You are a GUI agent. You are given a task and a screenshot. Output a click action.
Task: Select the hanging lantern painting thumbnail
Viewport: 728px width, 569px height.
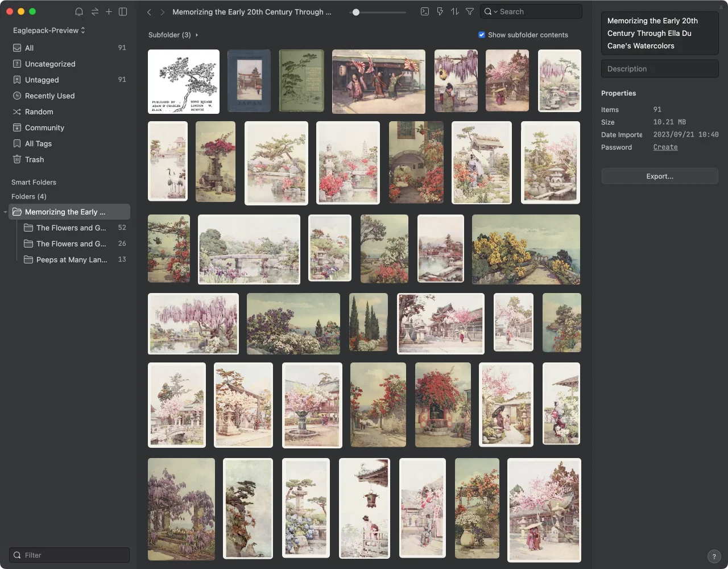365,508
